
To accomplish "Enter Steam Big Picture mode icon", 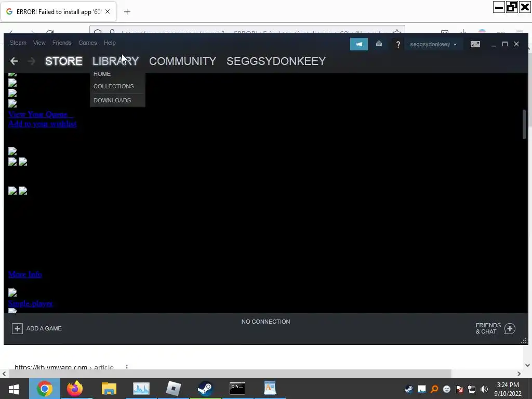I will pos(475,44).
